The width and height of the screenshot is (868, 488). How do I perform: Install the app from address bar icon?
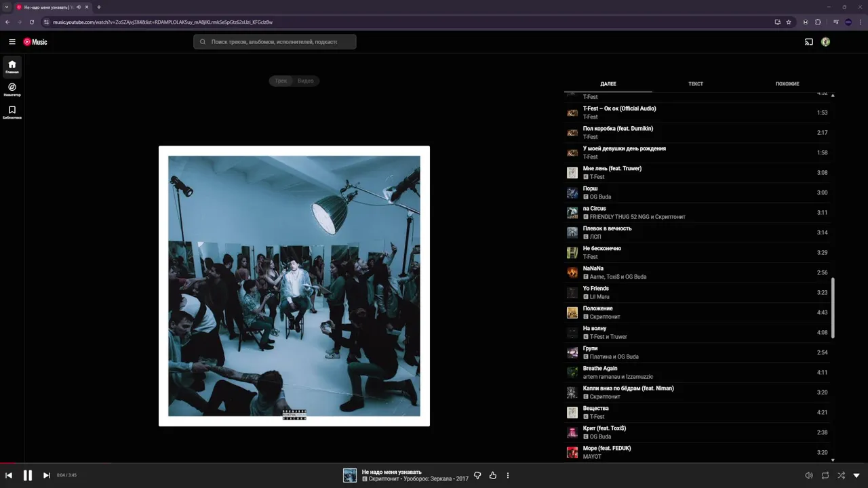tap(778, 22)
